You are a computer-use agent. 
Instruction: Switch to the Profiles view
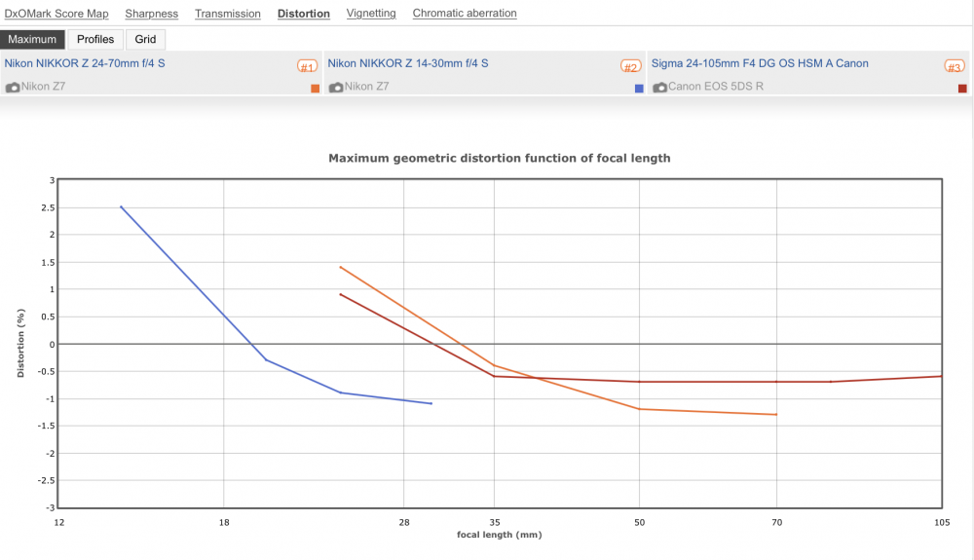[x=95, y=39]
